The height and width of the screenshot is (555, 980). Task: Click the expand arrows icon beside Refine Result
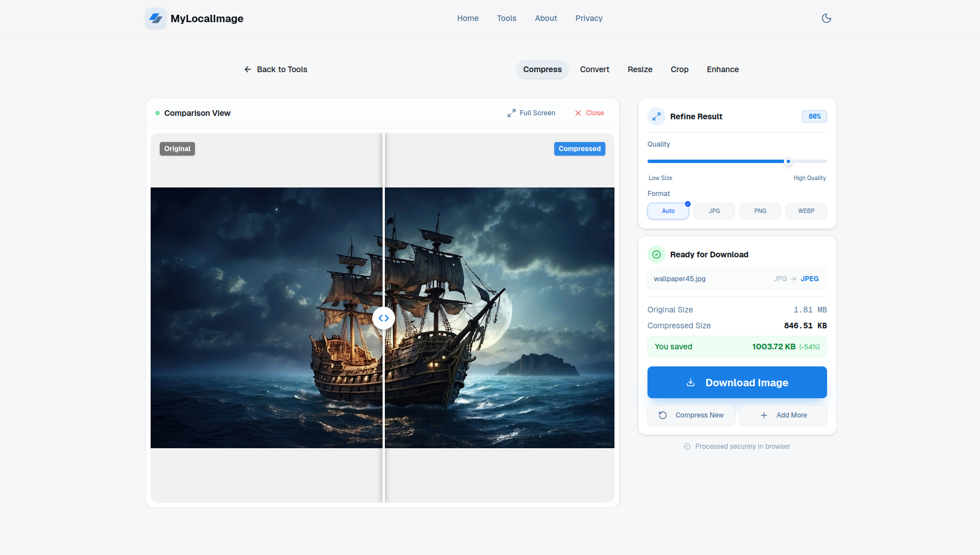point(656,116)
